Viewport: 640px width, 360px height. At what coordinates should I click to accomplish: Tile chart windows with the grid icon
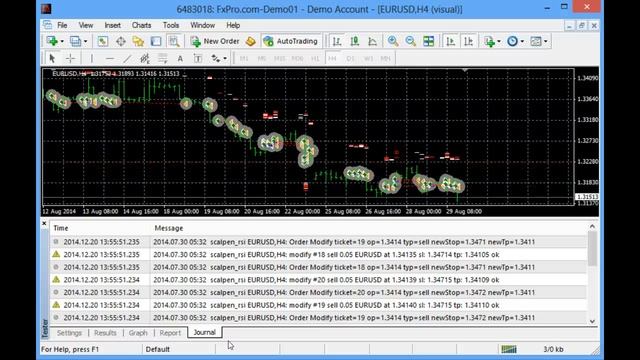429,41
